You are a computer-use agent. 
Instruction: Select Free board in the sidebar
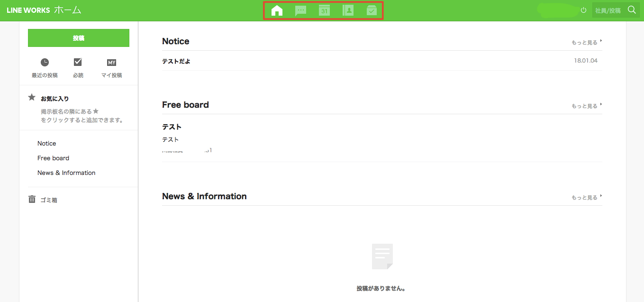(54, 158)
